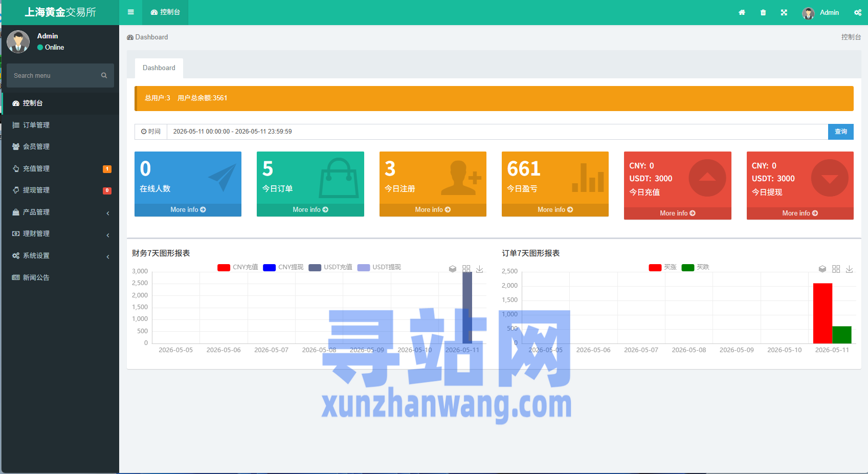Expand the 理财管理 sidebar menu
The image size is (868, 474).
(x=60, y=233)
